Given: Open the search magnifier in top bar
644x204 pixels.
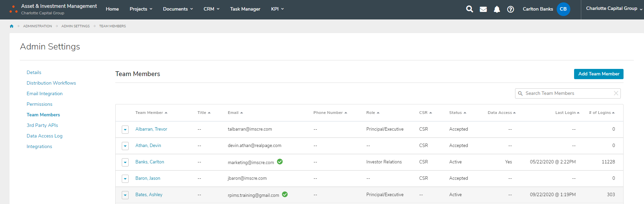Looking at the screenshot, I should (469, 9).
